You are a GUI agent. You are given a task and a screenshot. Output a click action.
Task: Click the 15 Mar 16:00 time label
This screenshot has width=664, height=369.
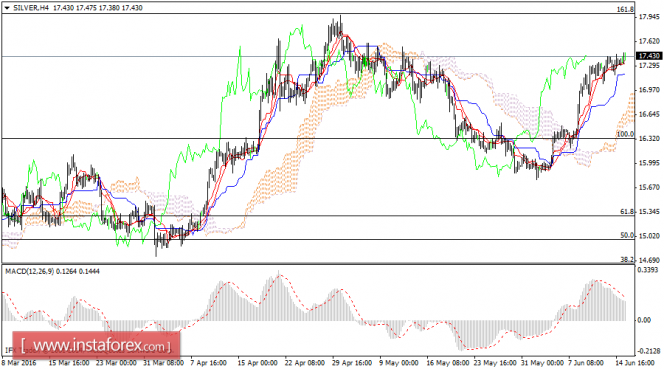(x=69, y=363)
